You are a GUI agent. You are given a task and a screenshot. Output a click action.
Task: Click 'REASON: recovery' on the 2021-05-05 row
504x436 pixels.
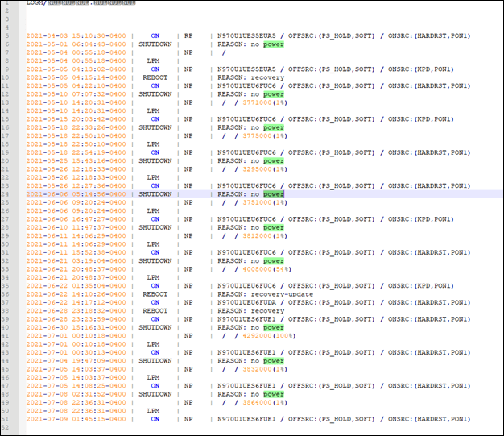coord(251,77)
